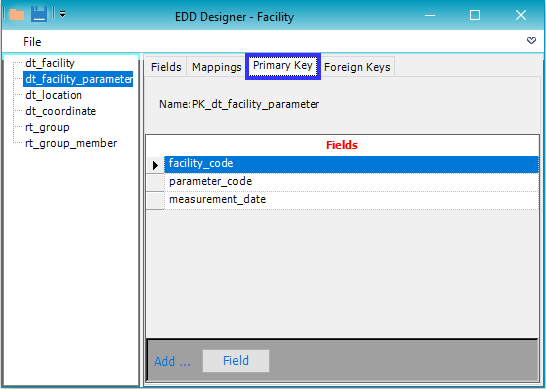Screen dimensions: 546x389
Task: Open file using the folder icon
Action: click(x=17, y=15)
